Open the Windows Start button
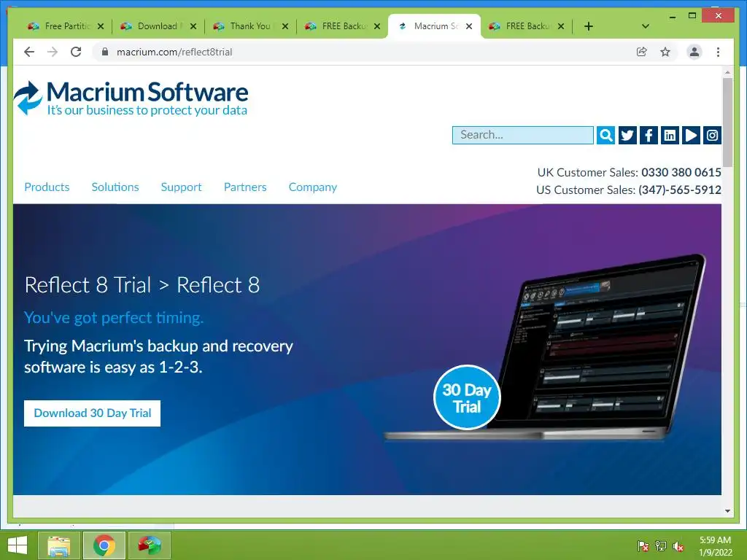 [x=18, y=545]
